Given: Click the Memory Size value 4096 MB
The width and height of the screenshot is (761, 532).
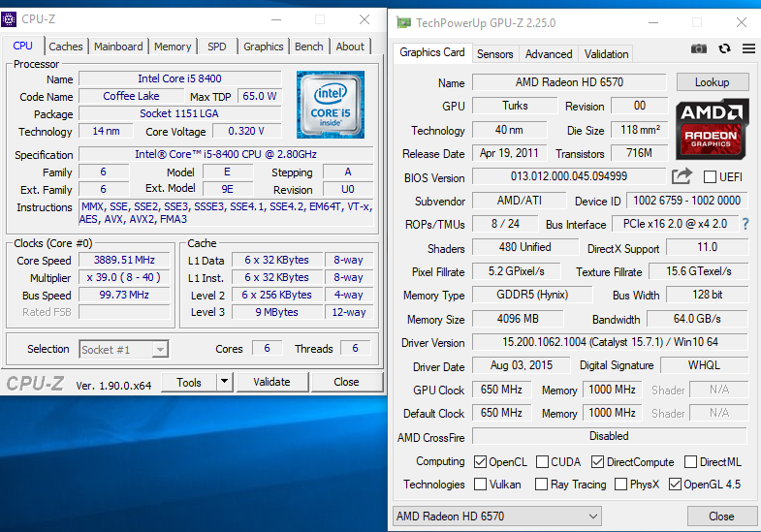Looking at the screenshot, I should click(518, 319).
